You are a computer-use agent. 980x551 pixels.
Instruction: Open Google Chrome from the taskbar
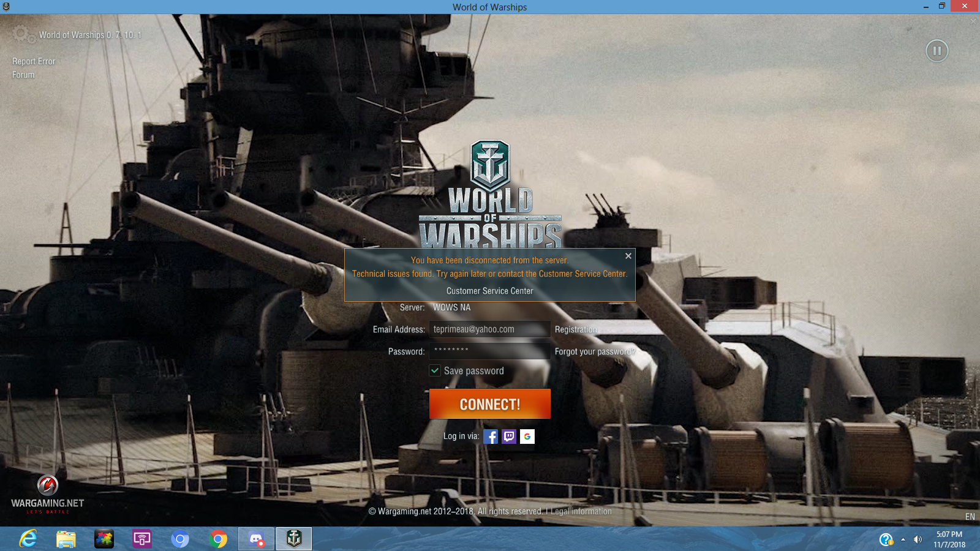pyautogui.click(x=217, y=539)
